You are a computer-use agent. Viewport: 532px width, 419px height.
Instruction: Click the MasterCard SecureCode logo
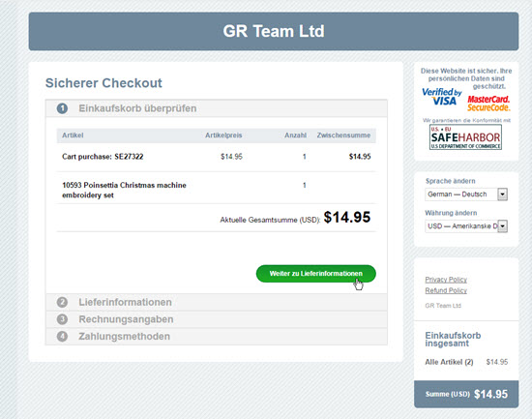point(488,104)
